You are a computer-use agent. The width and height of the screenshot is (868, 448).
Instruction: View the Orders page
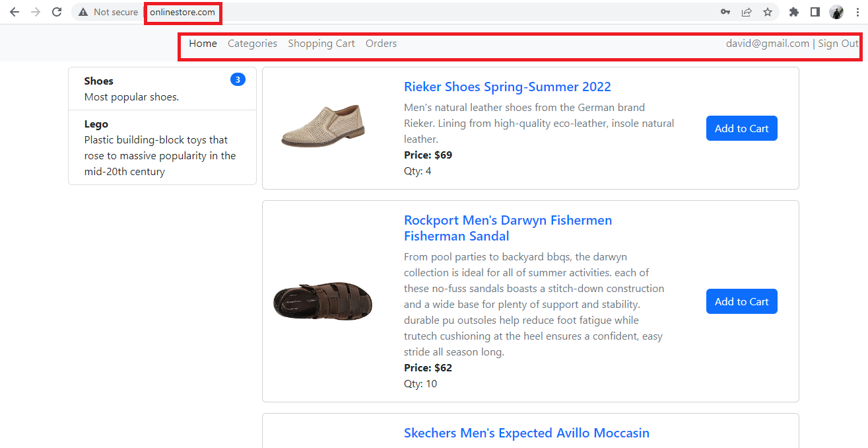[381, 44]
